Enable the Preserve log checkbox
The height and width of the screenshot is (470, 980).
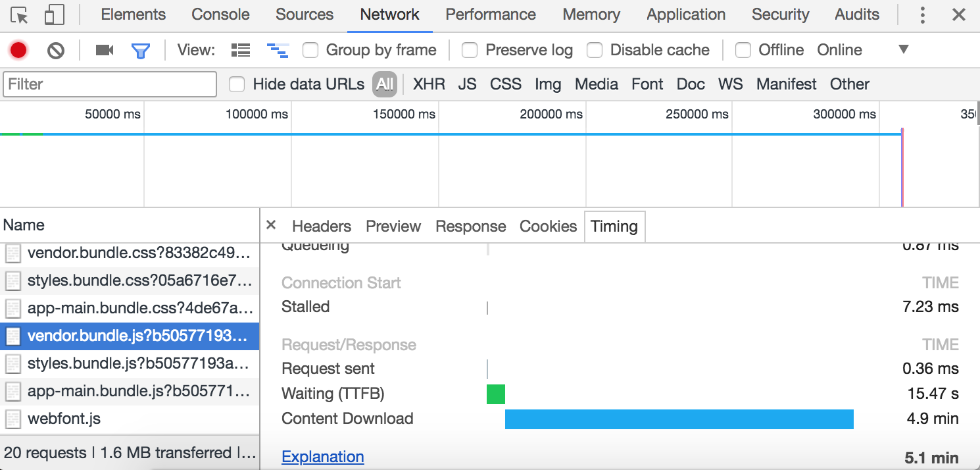click(470, 50)
